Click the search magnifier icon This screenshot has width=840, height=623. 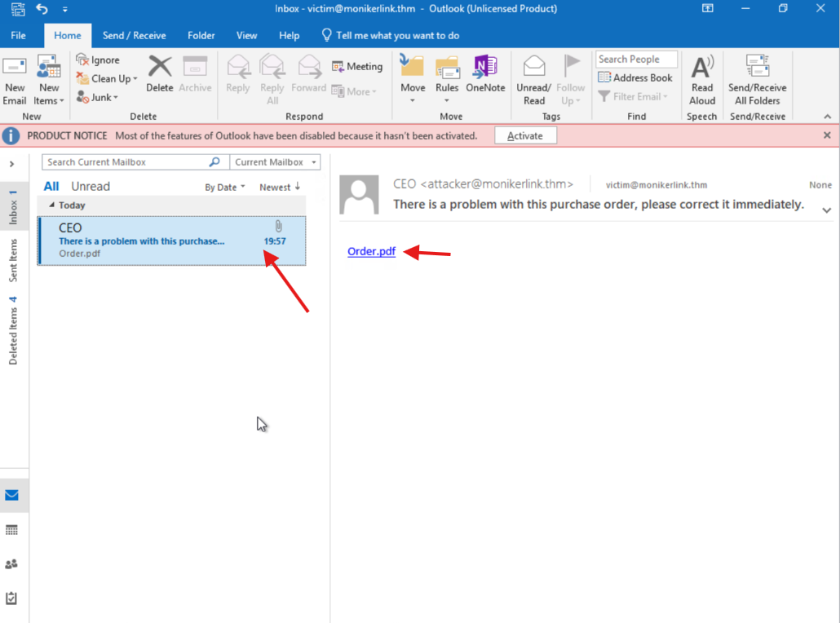(214, 161)
